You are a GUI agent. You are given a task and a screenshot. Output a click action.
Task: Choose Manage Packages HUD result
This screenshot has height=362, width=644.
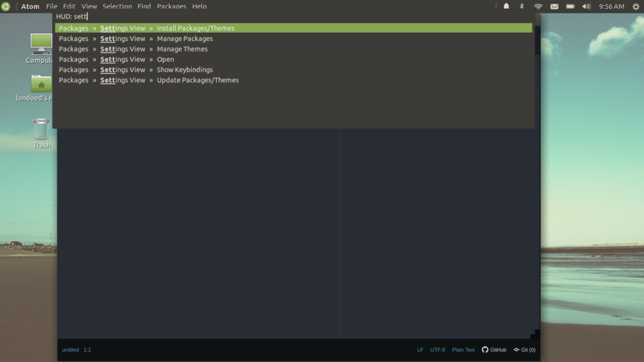294,38
